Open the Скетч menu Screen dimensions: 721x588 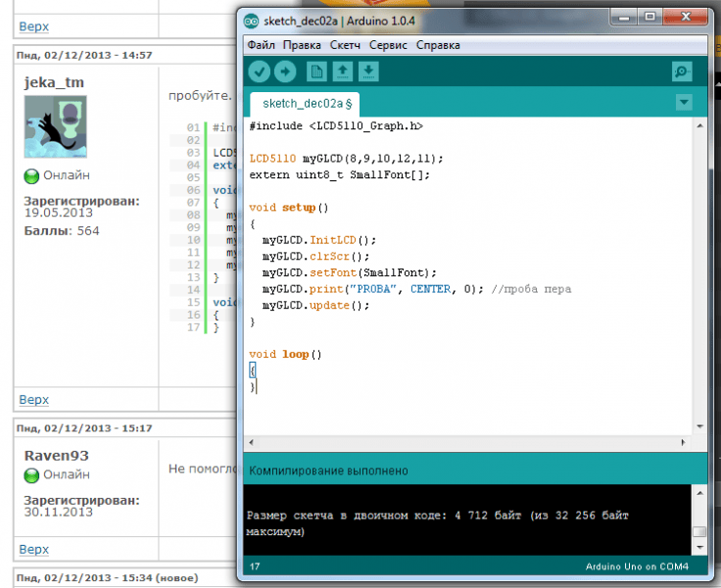pos(345,45)
